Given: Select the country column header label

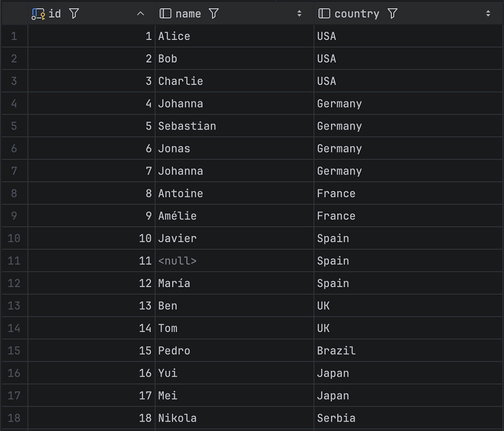Looking at the screenshot, I should coord(357,14).
